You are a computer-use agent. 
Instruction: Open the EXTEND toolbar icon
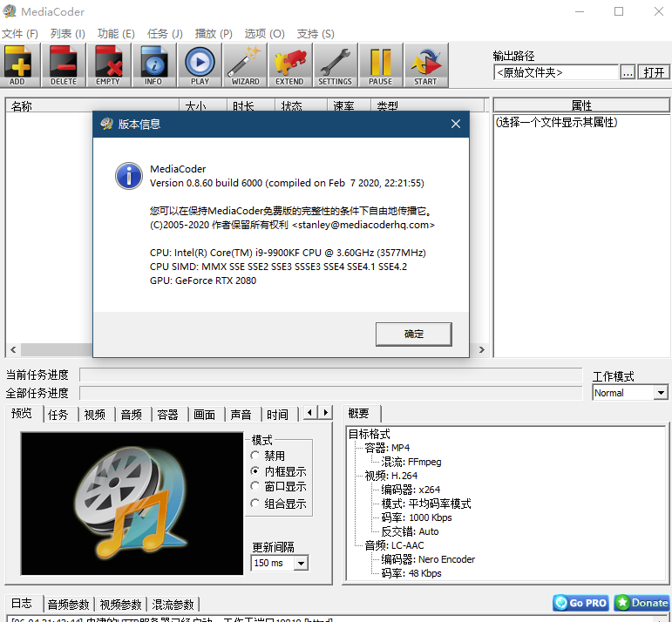point(290,65)
